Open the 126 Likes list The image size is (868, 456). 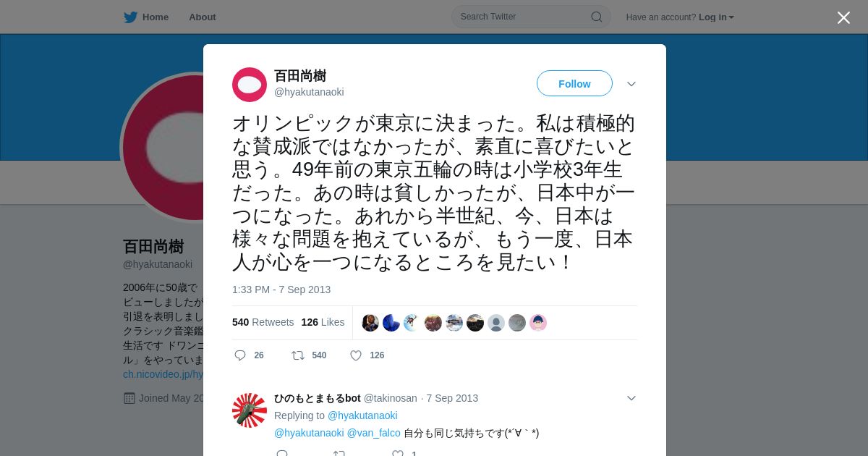tap(323, 322)
